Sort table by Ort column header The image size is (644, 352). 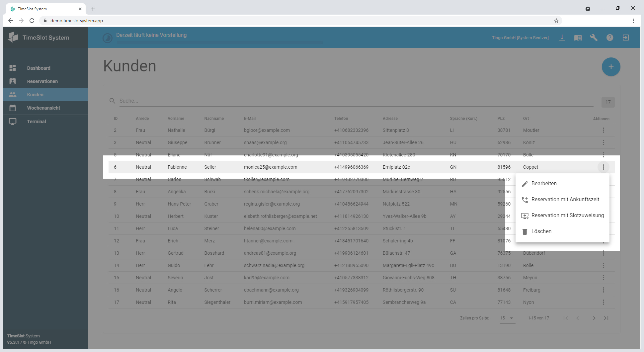pyautogui.click(x=526, y=119)
